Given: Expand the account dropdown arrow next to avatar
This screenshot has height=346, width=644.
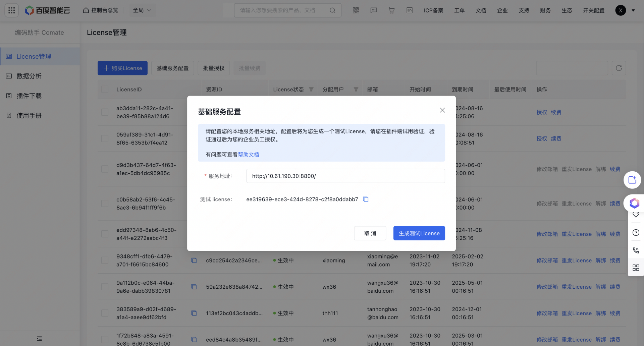Looking at the screenshot, I should coord(633,10).
